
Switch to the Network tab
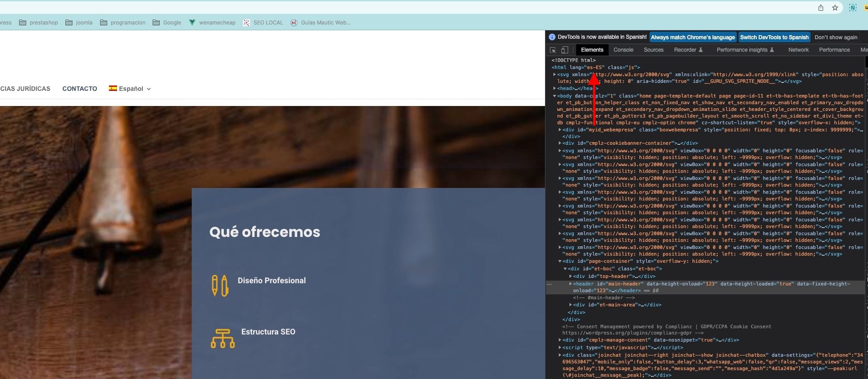coord(798,50)
